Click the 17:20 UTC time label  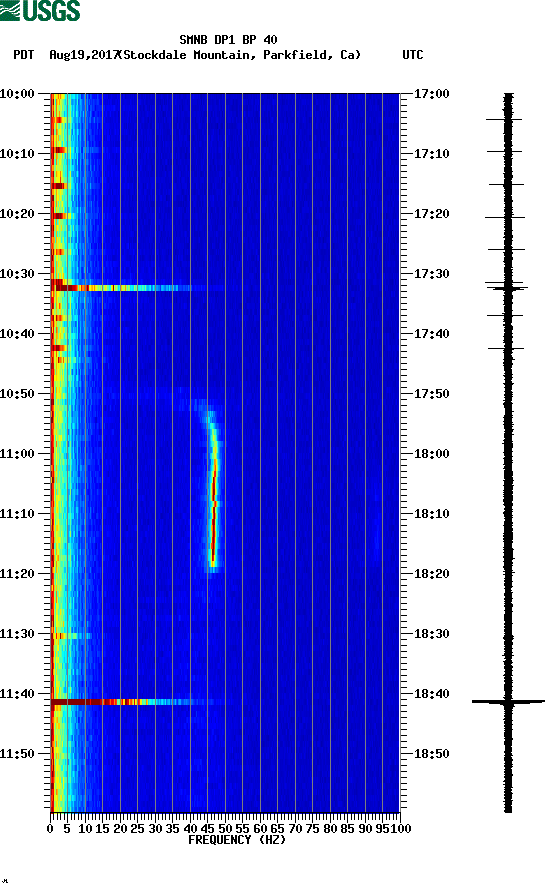click(431, 213)
